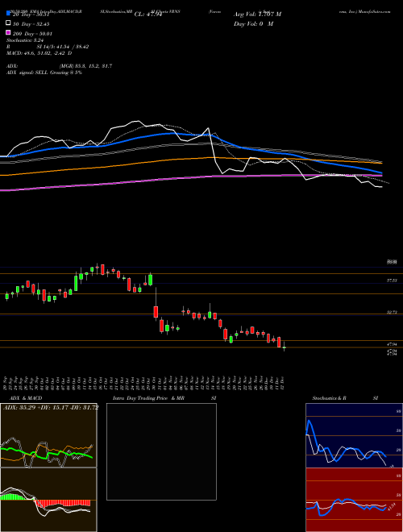Viewport: 403px width, 532px height.
Task: Click the blue 20 Day EMA legend swatch
Action: (8, 14)
